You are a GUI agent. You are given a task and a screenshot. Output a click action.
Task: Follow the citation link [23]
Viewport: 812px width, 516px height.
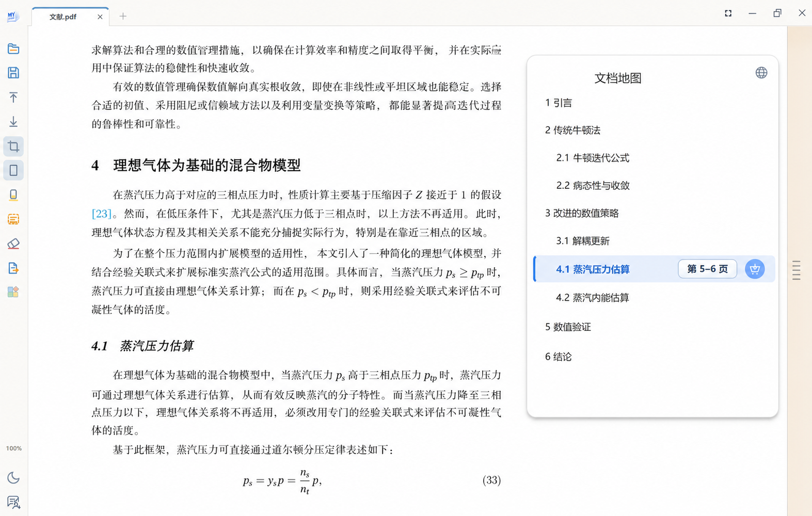[101, 214]
